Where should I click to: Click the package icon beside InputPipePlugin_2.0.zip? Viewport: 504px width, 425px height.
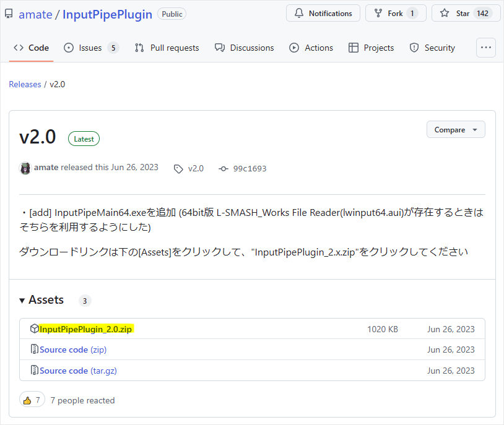click(x=35, y=328)
